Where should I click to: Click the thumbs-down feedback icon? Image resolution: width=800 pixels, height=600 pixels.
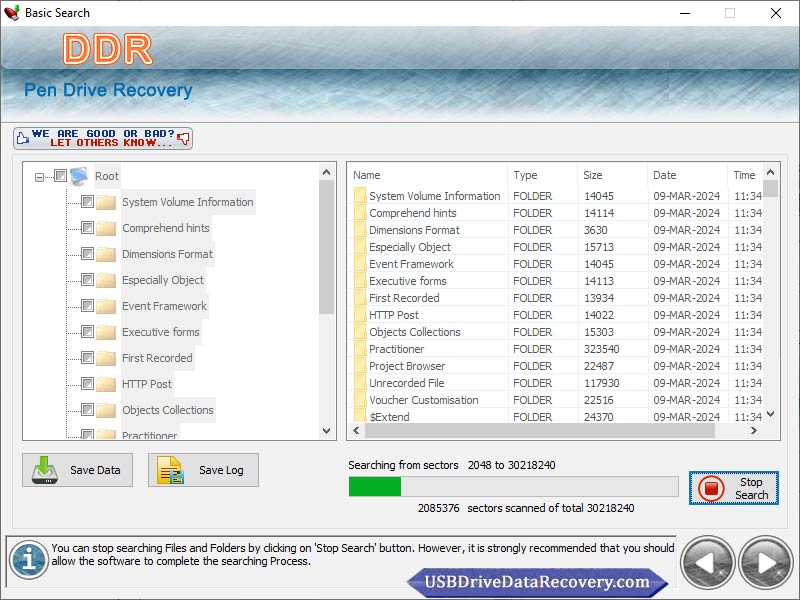(183, 138)
